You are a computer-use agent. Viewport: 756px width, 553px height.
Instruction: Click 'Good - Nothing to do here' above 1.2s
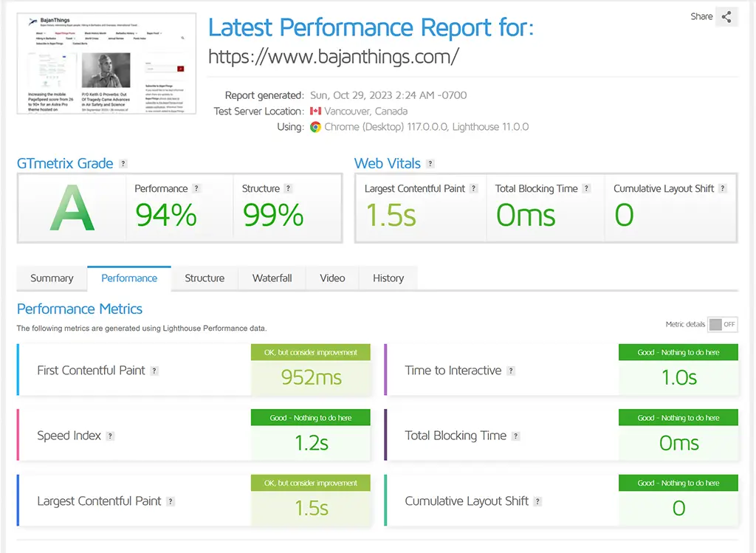[311, 418]
